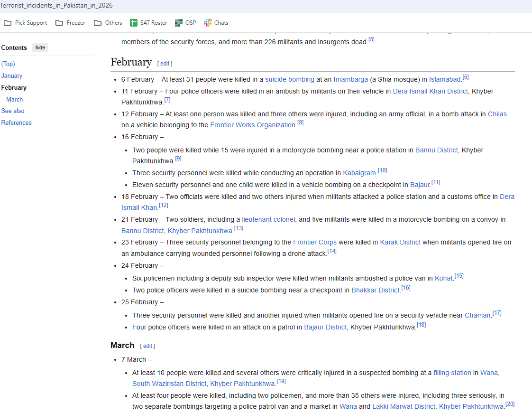Open the Bajaur link with citation 11
Screen dimensions: 532x413
[x=420, y=185]
